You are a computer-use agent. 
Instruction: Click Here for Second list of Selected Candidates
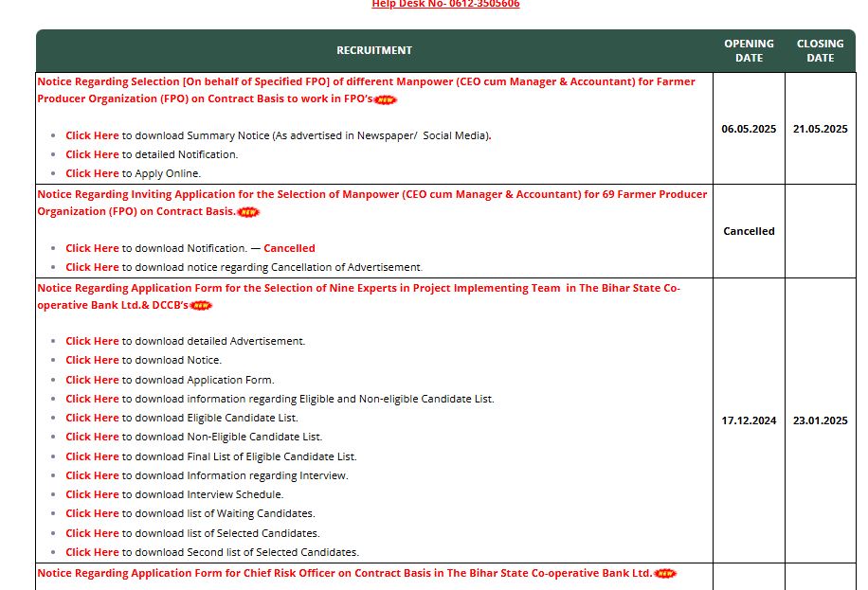point(92,552)
